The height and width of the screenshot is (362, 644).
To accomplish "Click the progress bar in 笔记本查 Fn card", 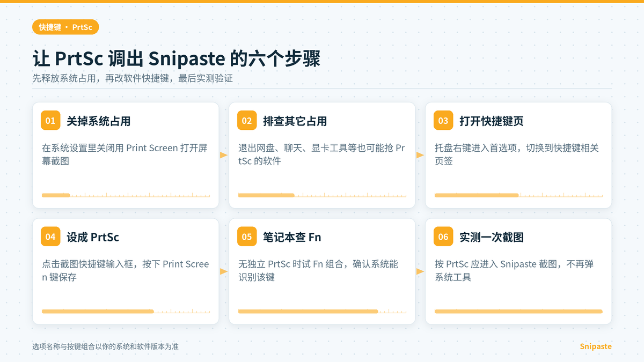I will coord(323,311).
